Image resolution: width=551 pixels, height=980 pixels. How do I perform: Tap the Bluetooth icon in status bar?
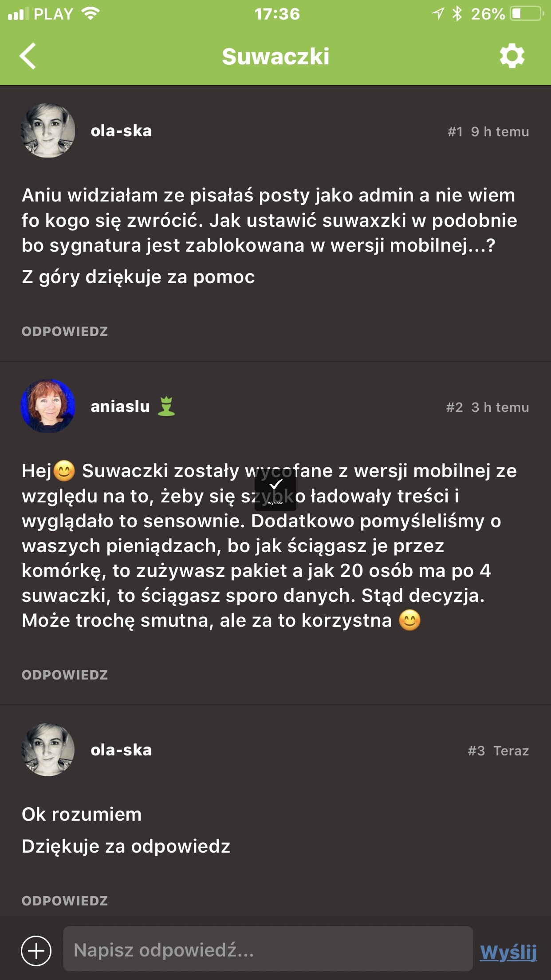click(457, 14)
